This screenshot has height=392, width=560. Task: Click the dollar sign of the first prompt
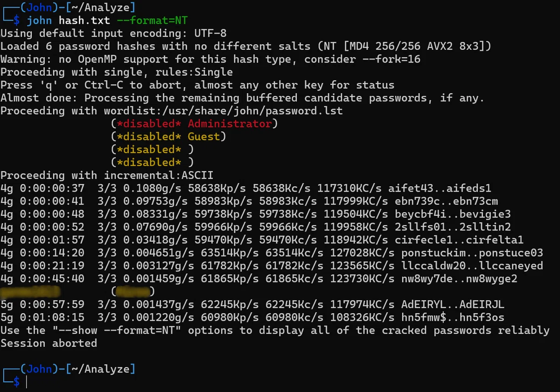(16, 21)
